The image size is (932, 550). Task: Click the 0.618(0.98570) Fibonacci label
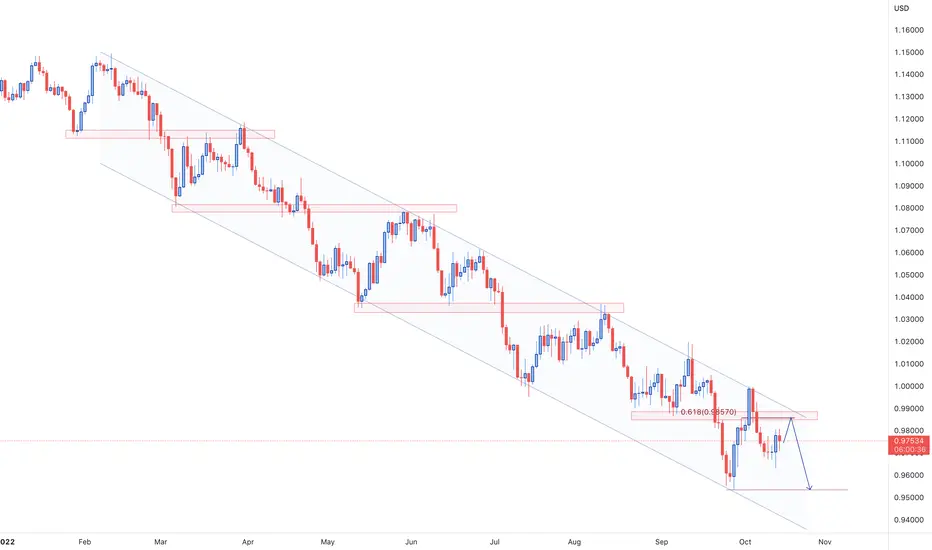[709, 412]
